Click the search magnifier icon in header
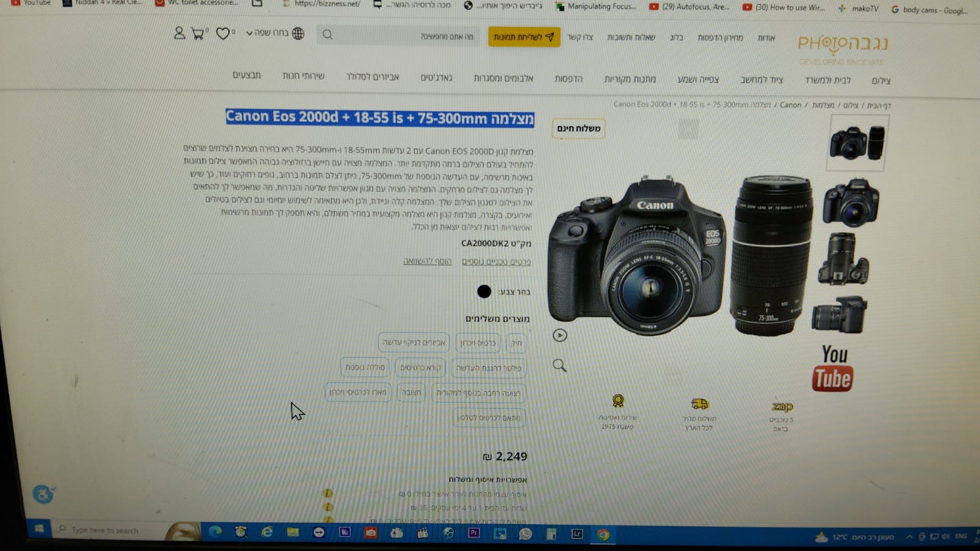This screenshot has width=980, height=551. click(x=328, y=35)
